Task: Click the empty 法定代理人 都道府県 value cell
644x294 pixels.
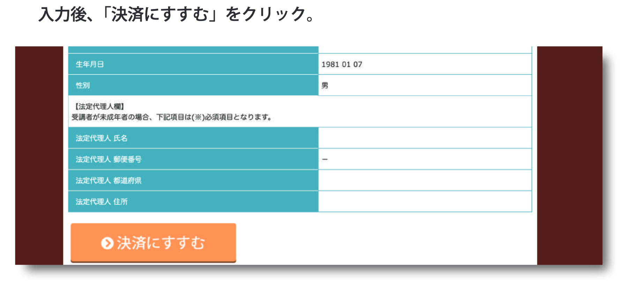Action: pos(425,180)
